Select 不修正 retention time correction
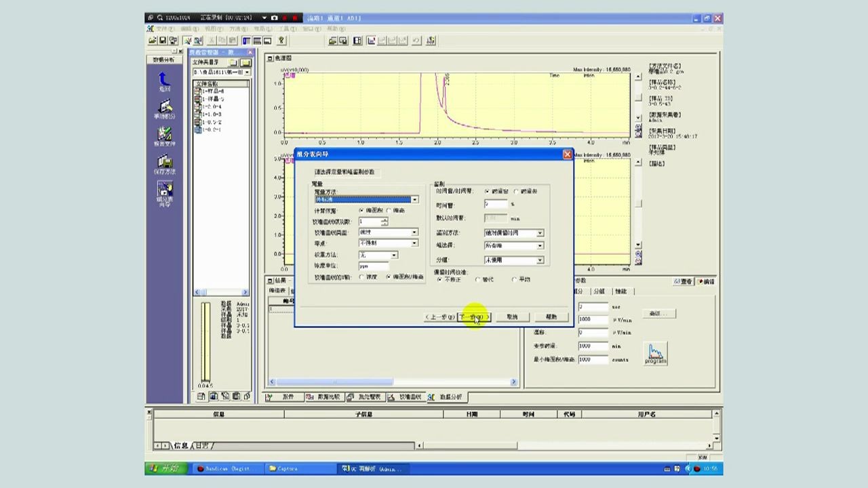Viewport: 868px width, 488px height. tap(439, 279)
